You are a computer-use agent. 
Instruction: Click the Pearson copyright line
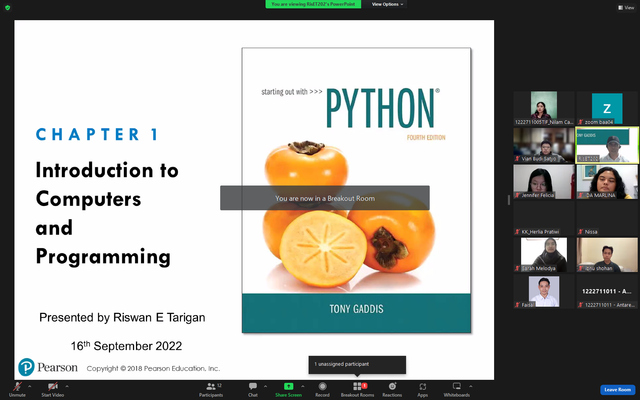coord(153,368)
